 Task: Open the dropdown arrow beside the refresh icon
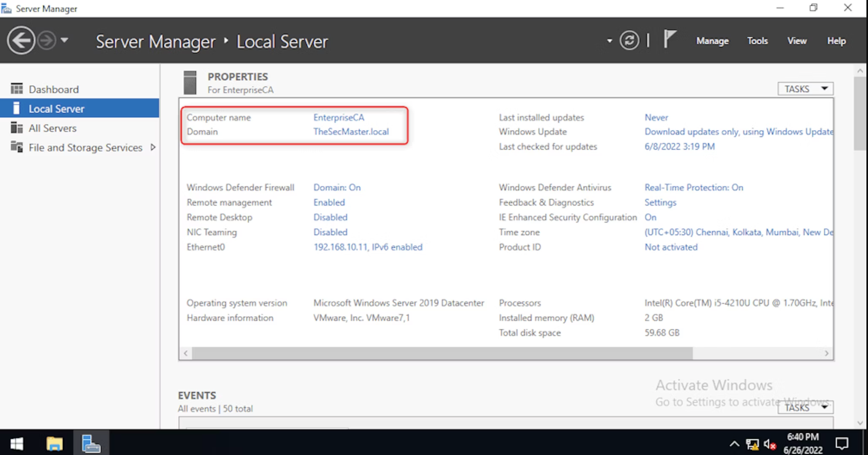point(609,41)
